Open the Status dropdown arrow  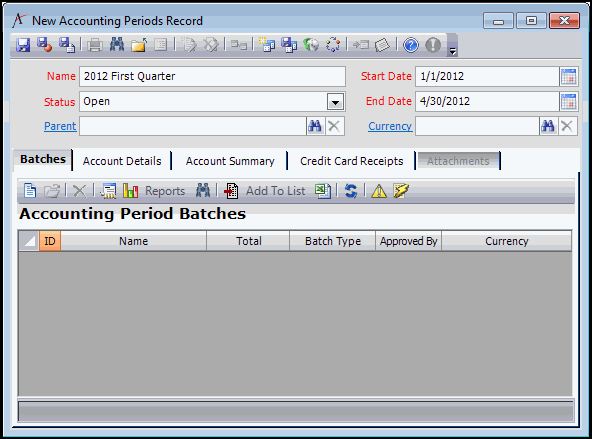tap(335, 102)
